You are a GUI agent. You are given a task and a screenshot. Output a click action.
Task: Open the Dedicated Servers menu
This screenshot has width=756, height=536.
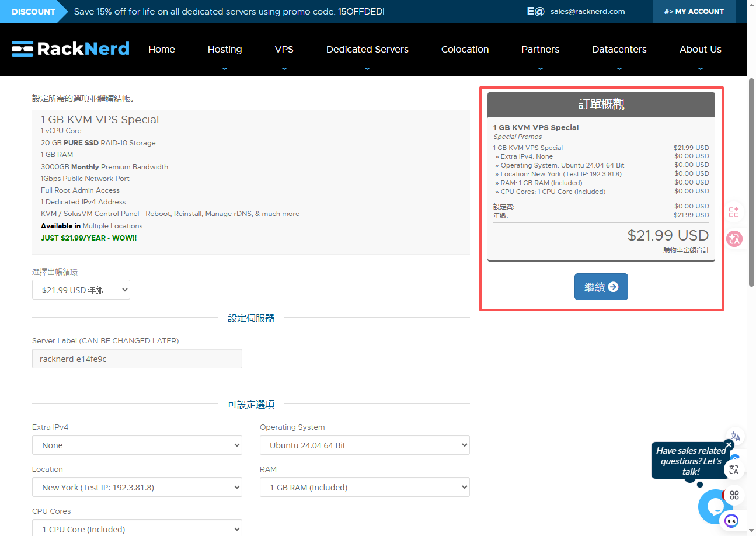[367, 49]
